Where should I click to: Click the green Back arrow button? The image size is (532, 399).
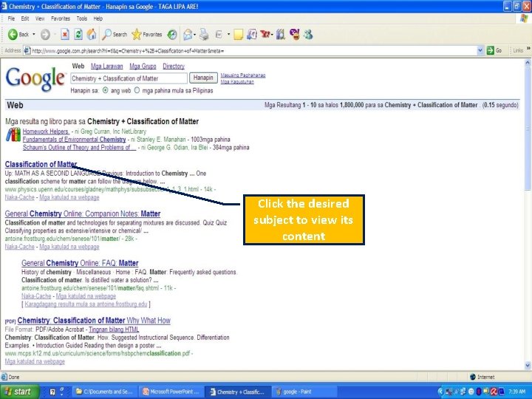tap(13, 34)
